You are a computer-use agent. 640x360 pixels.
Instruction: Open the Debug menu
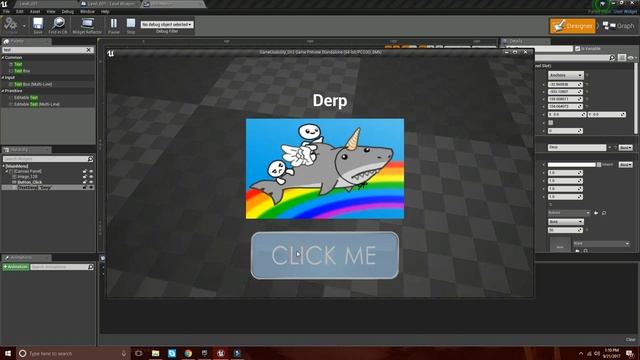coord(68,11)
